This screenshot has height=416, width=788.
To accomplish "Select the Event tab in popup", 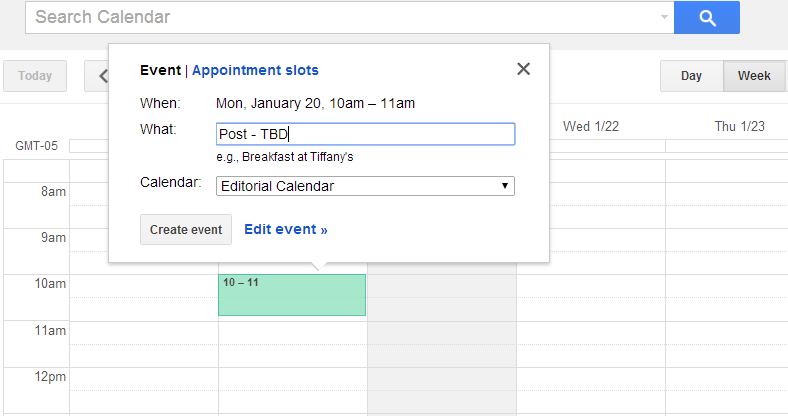I will click(x=160, y=70).
